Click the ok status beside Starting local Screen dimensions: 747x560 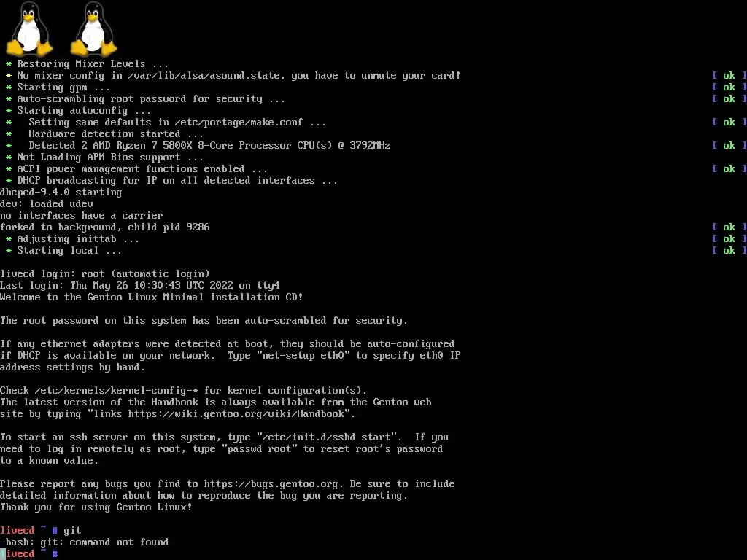(x=729, y=251)
